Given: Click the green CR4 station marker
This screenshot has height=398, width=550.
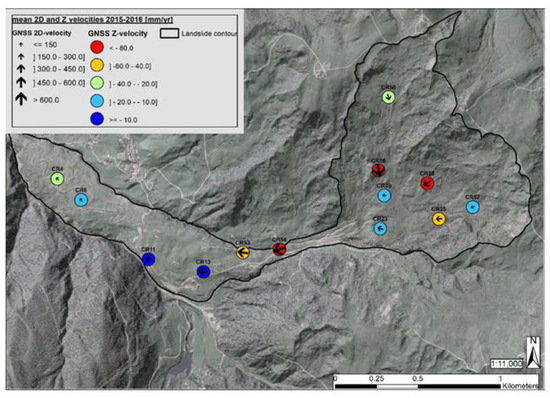Looking at the screenshot, I should click(x=58, y=179).
